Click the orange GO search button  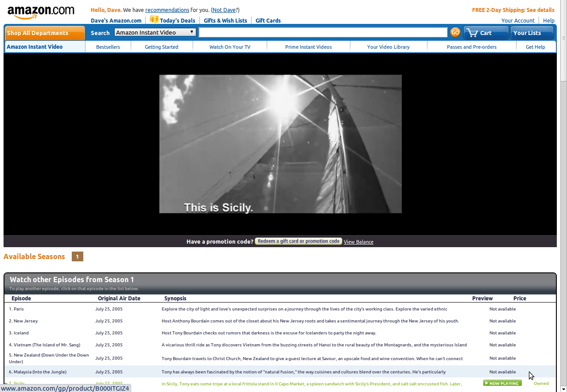(455, 32)
